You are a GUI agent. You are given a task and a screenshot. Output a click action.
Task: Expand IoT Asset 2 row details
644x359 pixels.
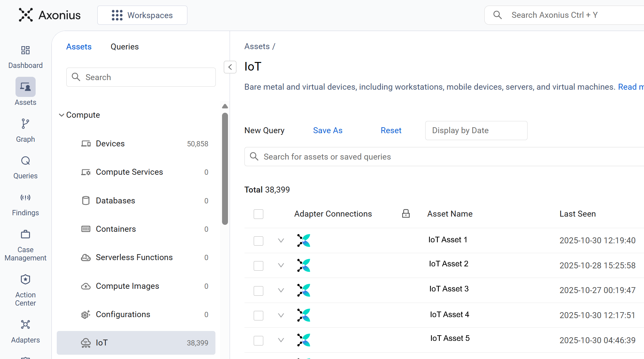(x=281, y=265)
